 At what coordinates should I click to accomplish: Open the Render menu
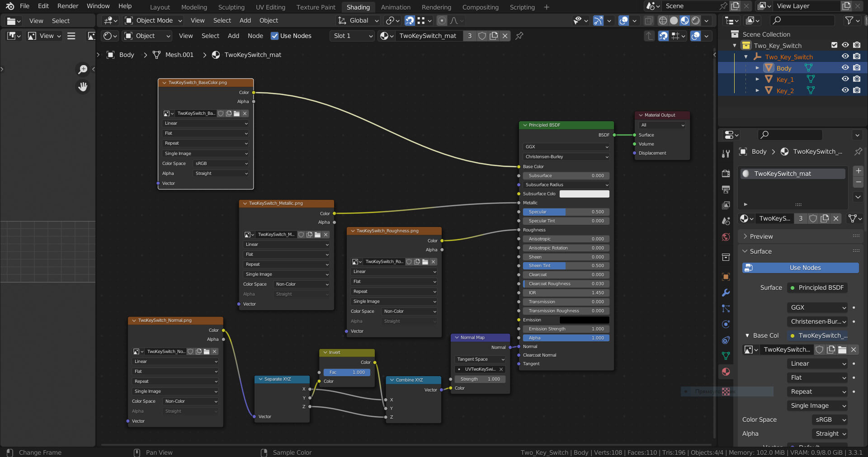pyautogui.click(x=68, y=6)
